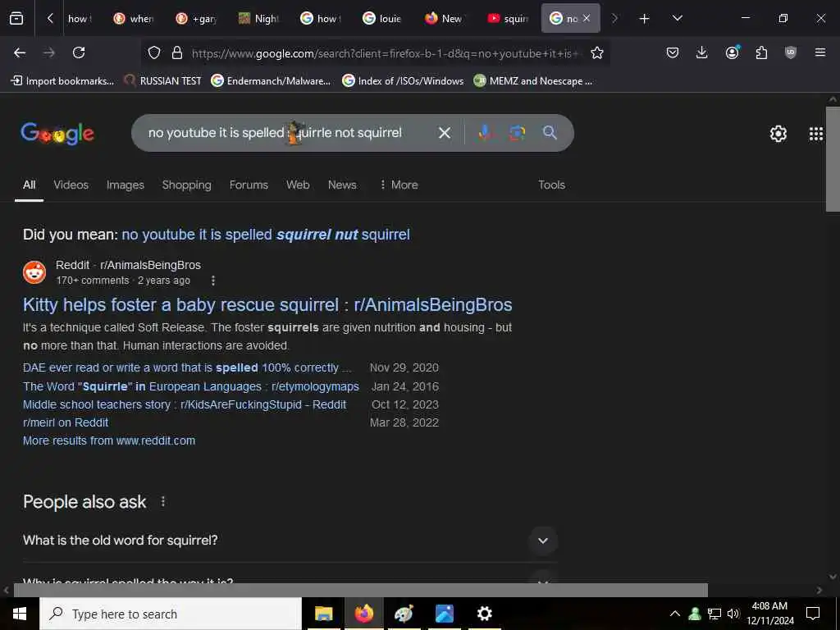Switch to Videos results tab
This screenshot has width=840, height=630.
pyautogui.click(x=71, y=185)
